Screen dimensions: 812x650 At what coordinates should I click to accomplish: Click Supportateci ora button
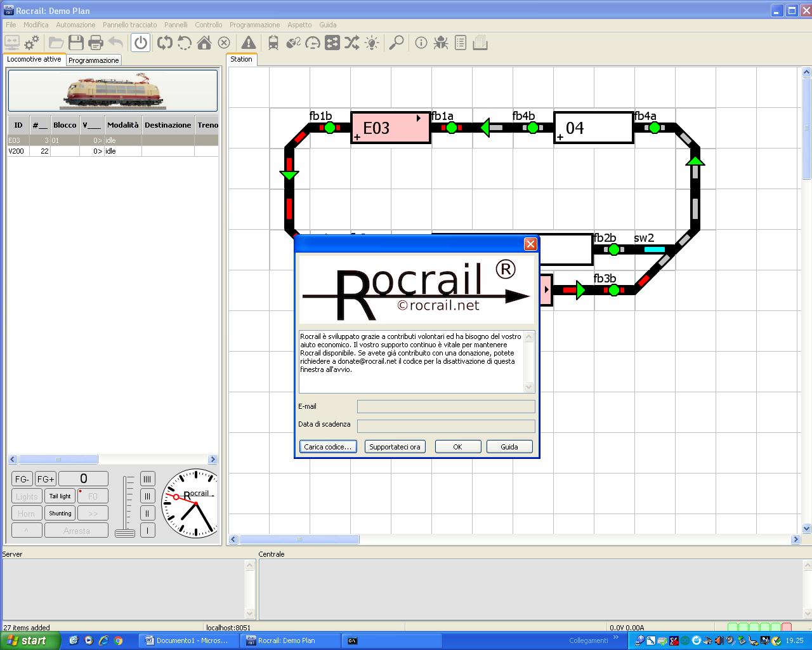pos(395,447)
